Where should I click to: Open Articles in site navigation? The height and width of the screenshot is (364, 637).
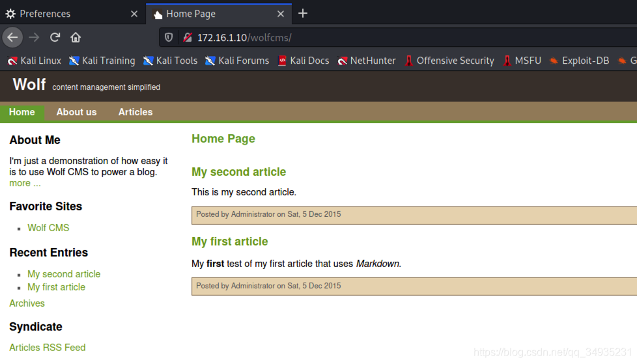coord(135,112)
